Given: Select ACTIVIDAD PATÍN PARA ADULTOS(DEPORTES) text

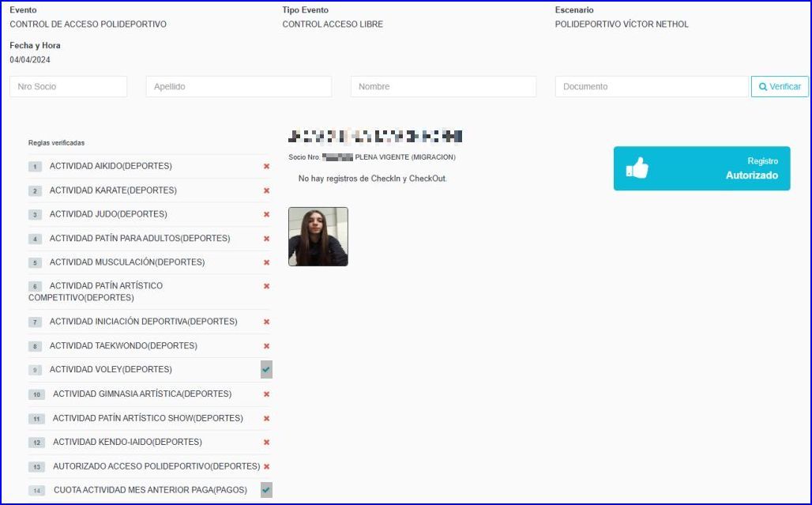Looking at the screenshot, I should pos(140,239).
